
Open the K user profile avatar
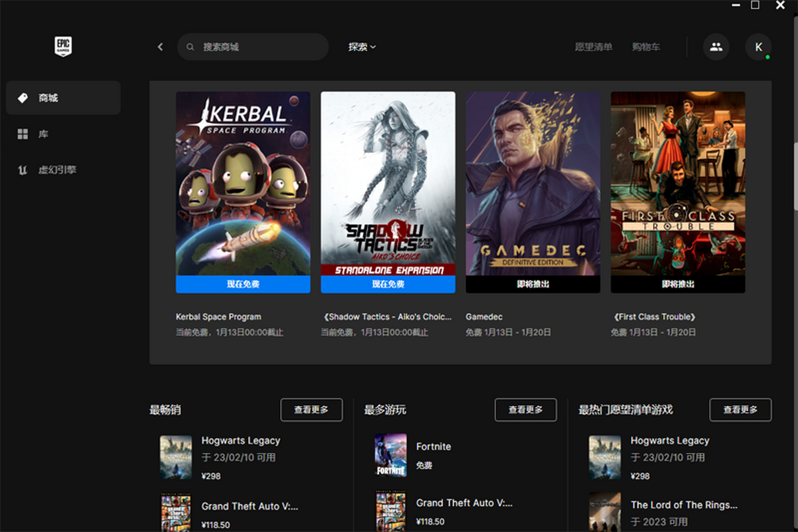(758, 47)
